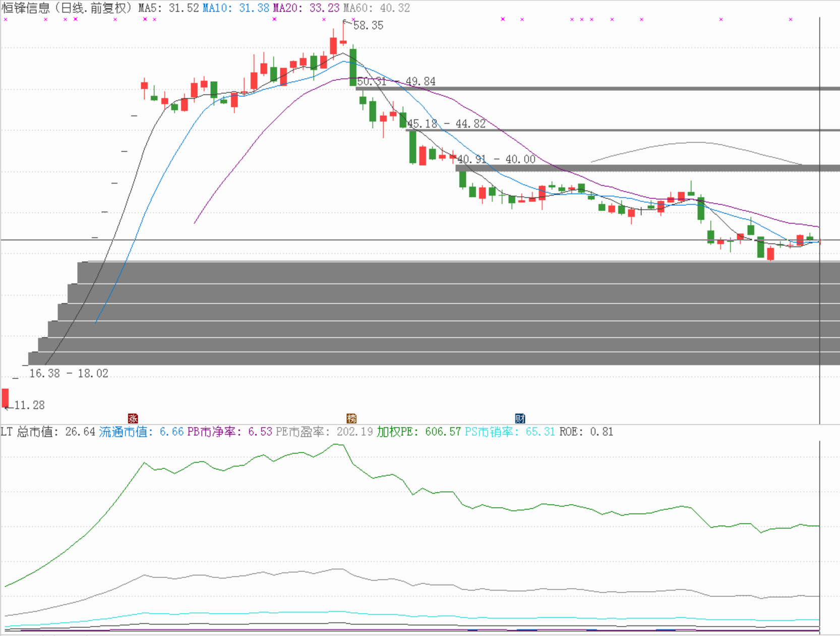
Task: Click the brown 榜 event marker icon
Action: (351, 419)
